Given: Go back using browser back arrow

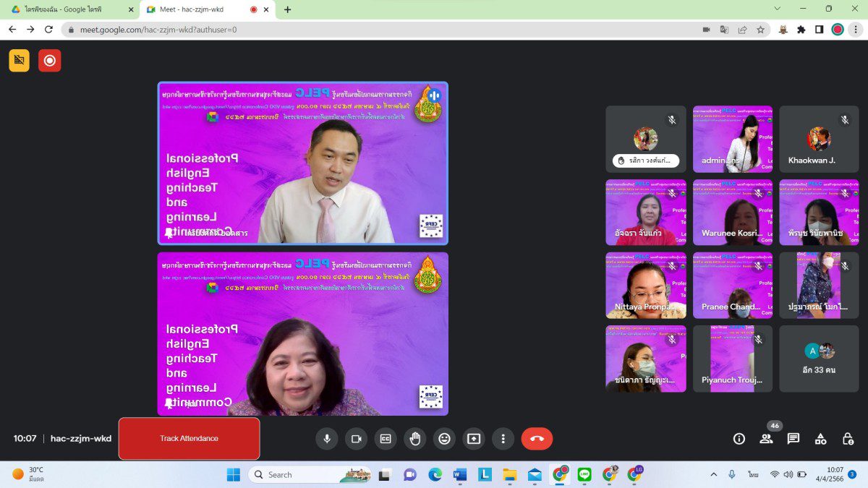Looking at the screenshot, I should click(x=12, y=30).
